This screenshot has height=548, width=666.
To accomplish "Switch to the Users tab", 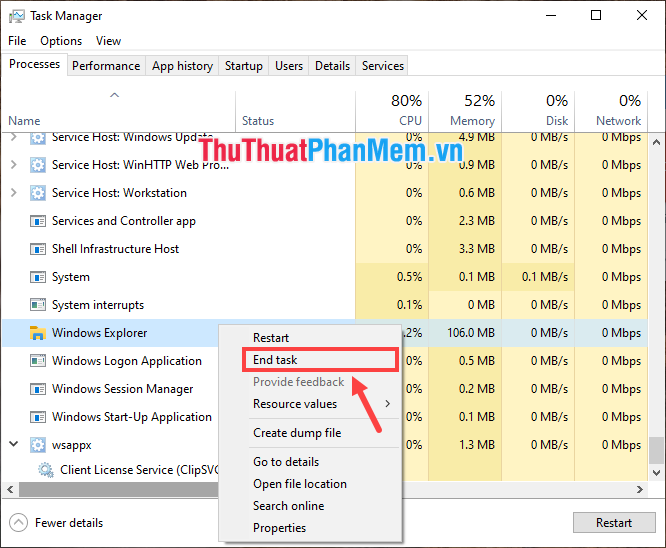I will (289, 66).
